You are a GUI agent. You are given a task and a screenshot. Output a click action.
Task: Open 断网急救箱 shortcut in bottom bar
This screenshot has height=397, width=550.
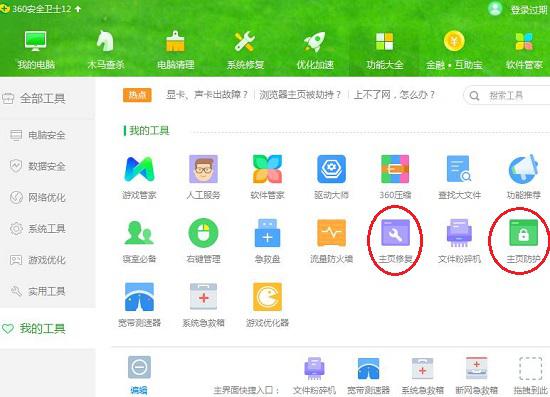tap(476, 375)
